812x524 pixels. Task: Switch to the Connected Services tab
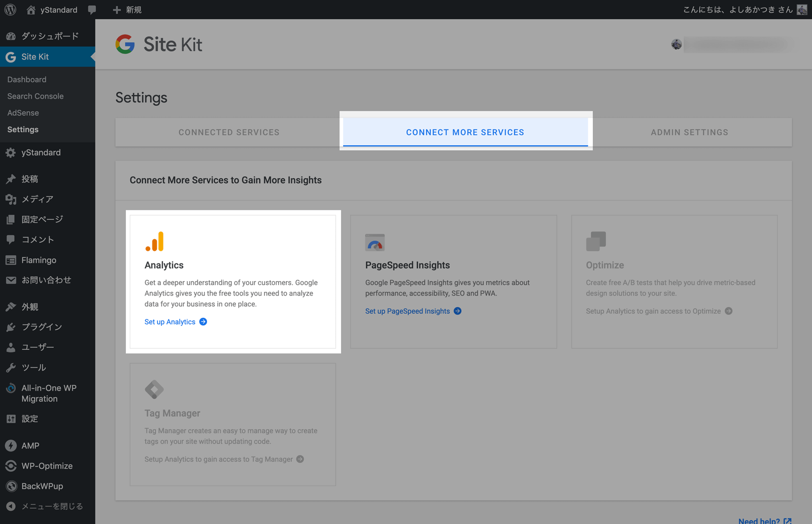click(x=229, y=133)
